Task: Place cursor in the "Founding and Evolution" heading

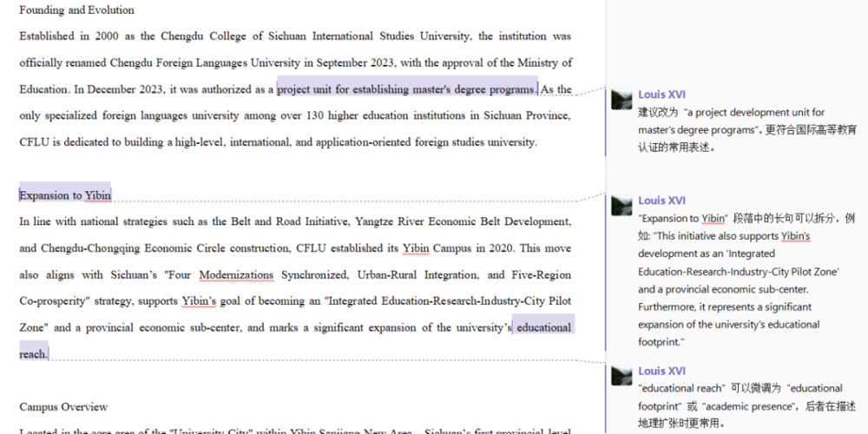Action: click(x=76, y=10)
